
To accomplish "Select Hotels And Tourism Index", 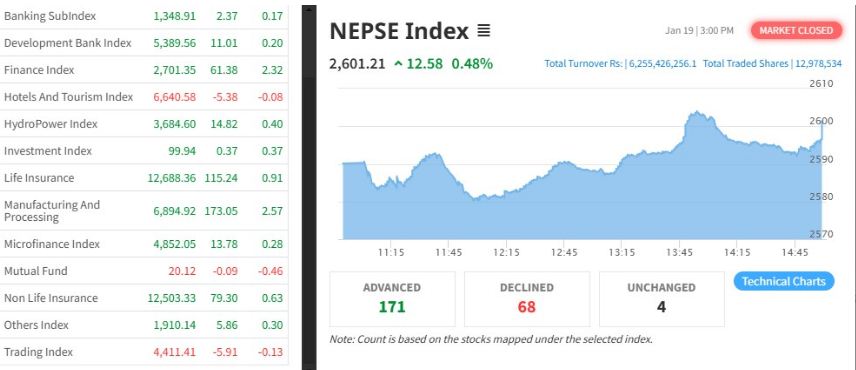I will 144,97.
